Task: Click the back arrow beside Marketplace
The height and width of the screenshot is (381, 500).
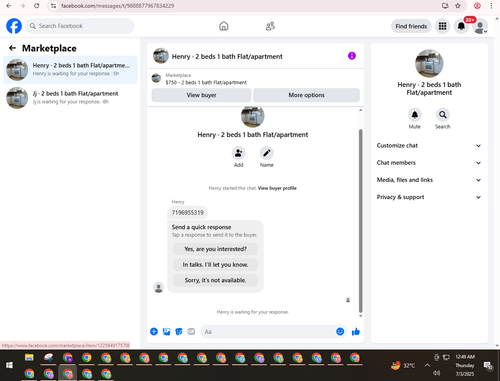Action: [x=12, y=48]
